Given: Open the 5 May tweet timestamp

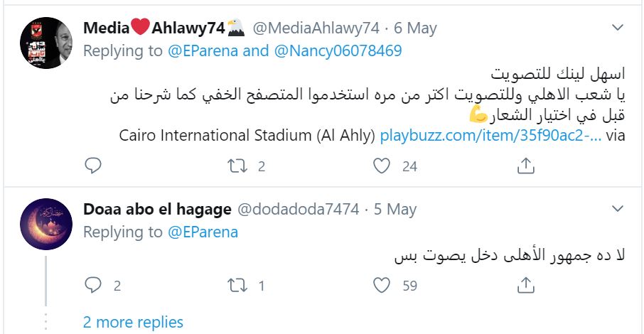Looking at the screenshot, I should click(x=395, y=210).
